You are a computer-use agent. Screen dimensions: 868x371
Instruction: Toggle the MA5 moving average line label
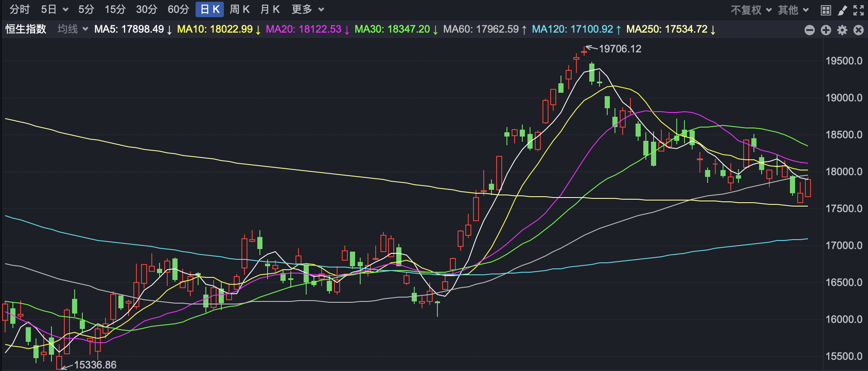(x=133, y=29)
